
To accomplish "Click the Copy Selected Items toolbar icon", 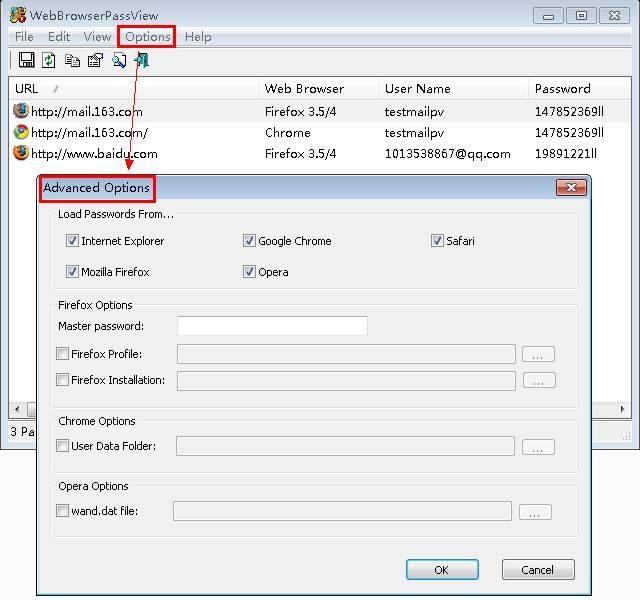I will pyautogui.click(x=72, y=61).
